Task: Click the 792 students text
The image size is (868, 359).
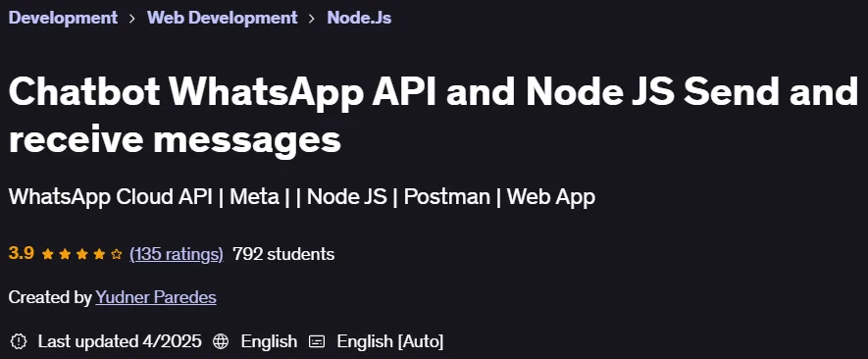Action: (x=283, y=254)
